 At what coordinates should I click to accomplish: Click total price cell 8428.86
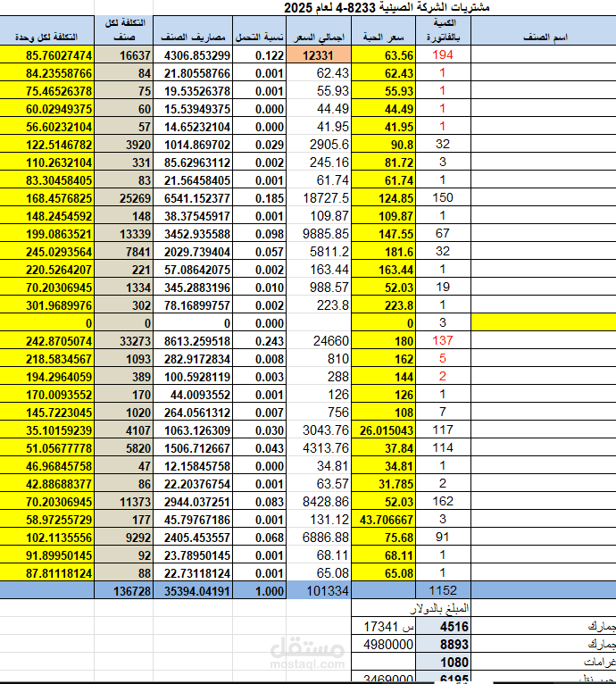pos(319,502)
